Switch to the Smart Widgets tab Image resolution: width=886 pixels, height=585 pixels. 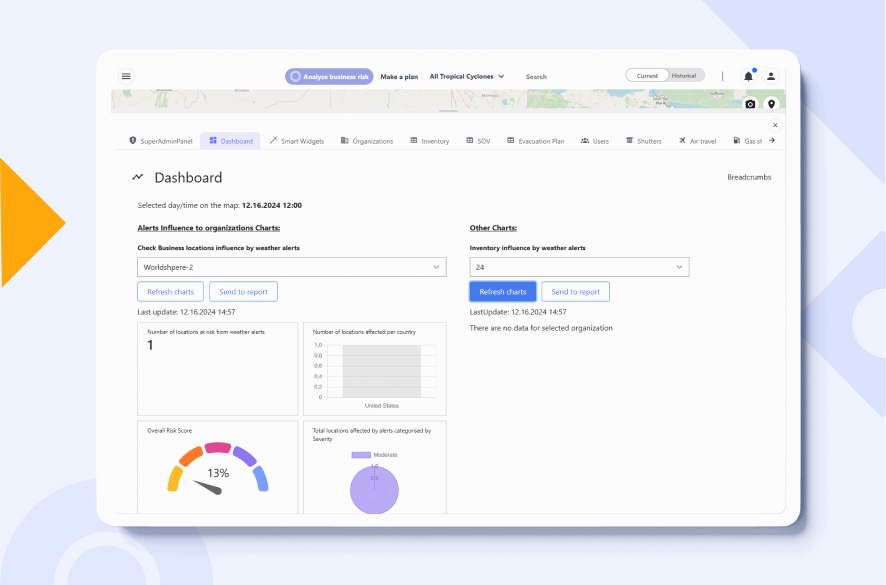pos(297,141)
